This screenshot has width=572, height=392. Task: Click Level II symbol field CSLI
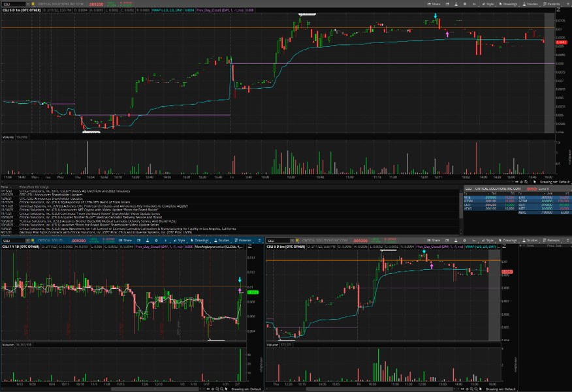click(468, 188)
